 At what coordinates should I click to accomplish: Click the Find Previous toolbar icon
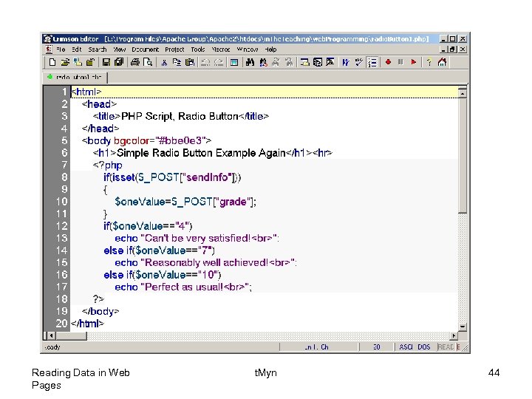pyautogui.click(x=289, y=62)
